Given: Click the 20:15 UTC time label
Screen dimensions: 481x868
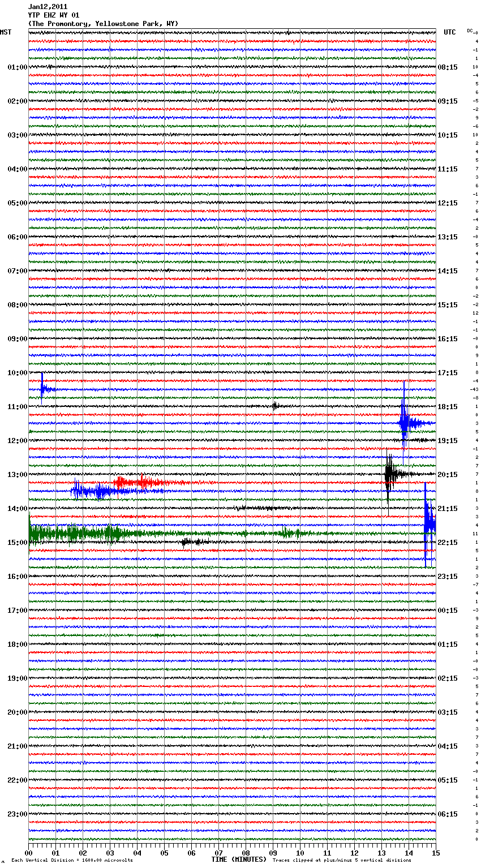Looking at the screenshot, I should pyautogui.click(x=448, y=475).
